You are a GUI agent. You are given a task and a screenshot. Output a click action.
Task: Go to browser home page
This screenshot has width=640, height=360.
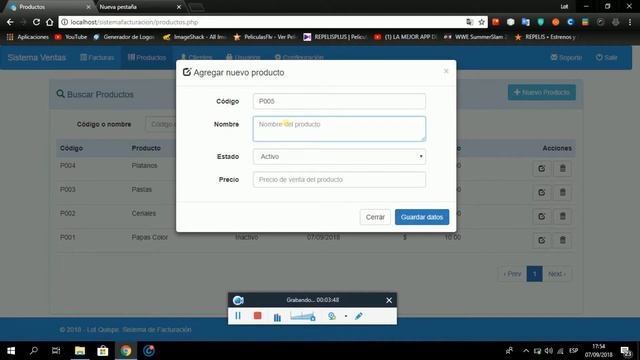click(x=49, y=22)
